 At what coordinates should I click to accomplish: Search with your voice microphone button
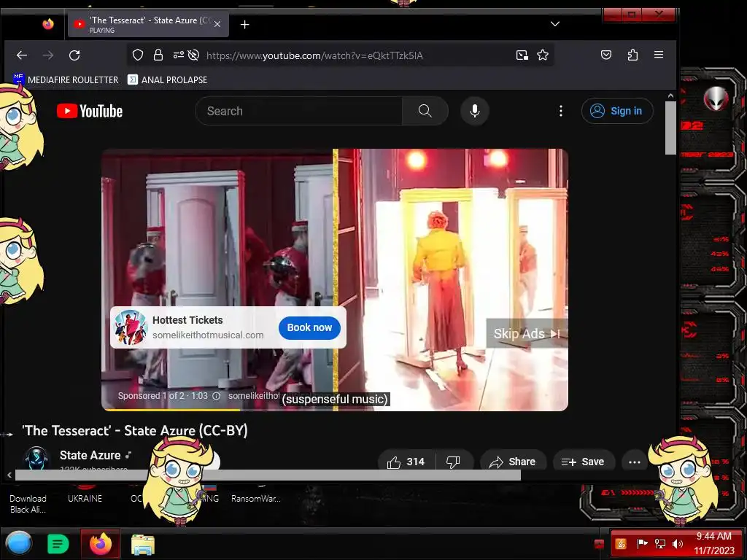pyautogui.click(x=474, y=111)
